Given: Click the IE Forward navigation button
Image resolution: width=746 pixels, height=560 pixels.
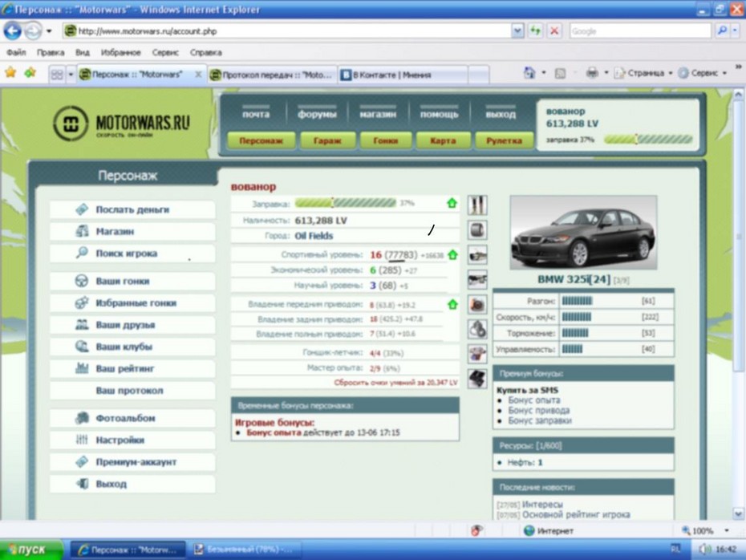Looking at the screenshot, I should (33, 31).
